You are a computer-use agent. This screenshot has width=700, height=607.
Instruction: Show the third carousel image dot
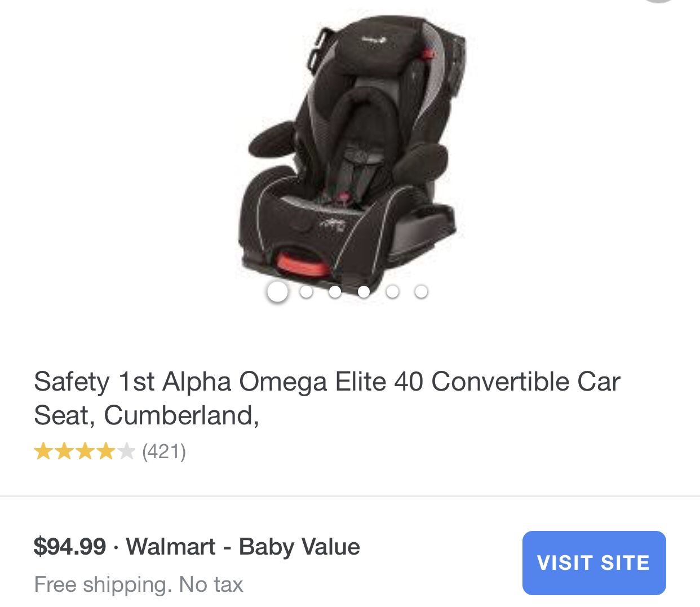335,292
